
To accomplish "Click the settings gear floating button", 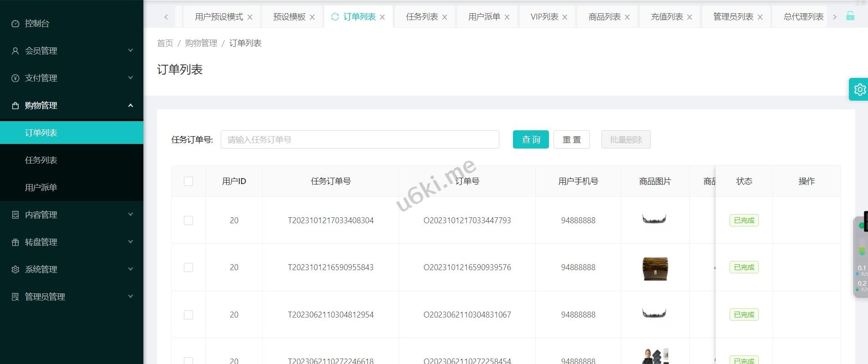I will [859, 89].
